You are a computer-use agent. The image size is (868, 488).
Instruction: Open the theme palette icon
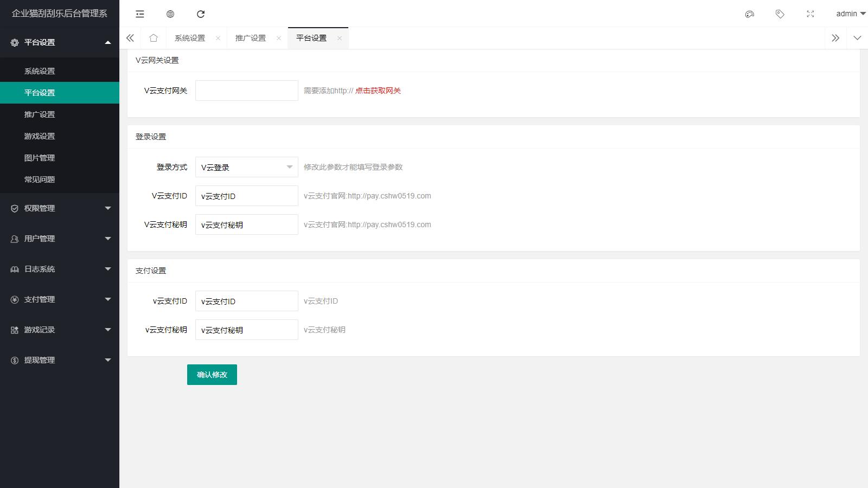[x=750, y=14]
